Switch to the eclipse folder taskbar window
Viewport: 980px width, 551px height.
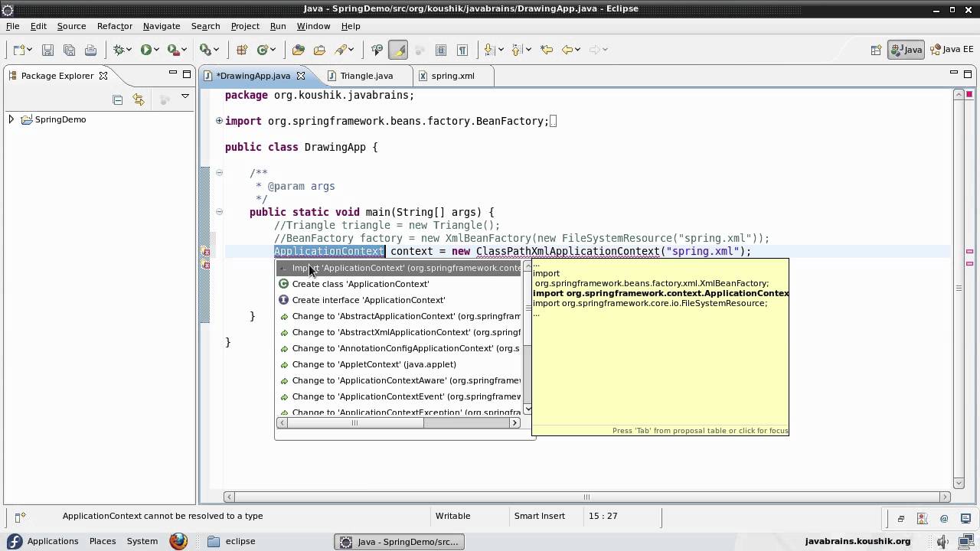tap(232, 541)
